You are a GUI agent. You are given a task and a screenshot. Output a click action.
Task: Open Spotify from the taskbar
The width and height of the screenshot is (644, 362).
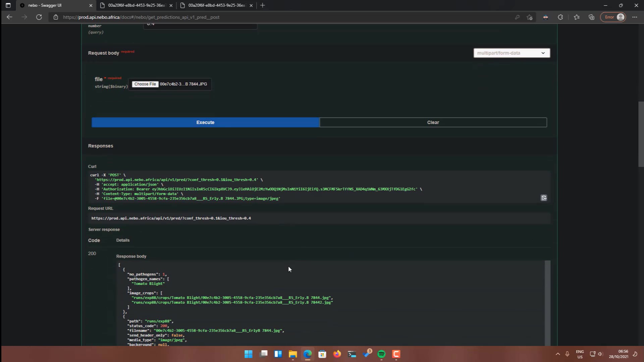coord(381,354)
